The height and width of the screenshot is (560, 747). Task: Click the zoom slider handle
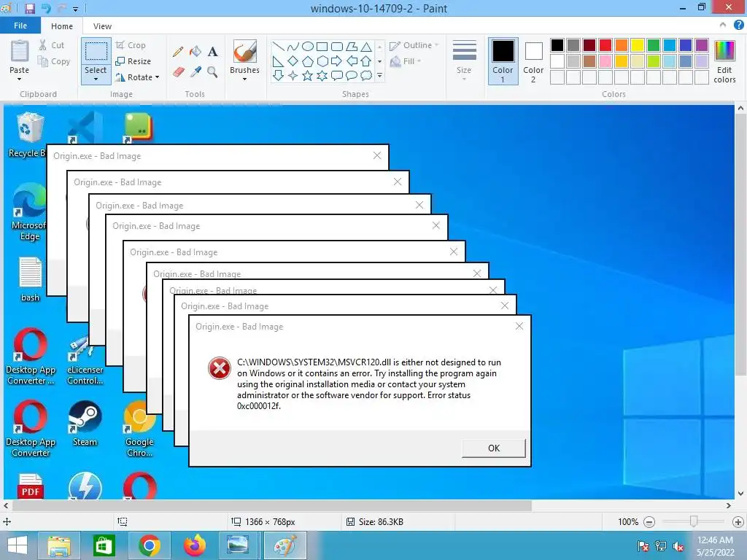694,521
